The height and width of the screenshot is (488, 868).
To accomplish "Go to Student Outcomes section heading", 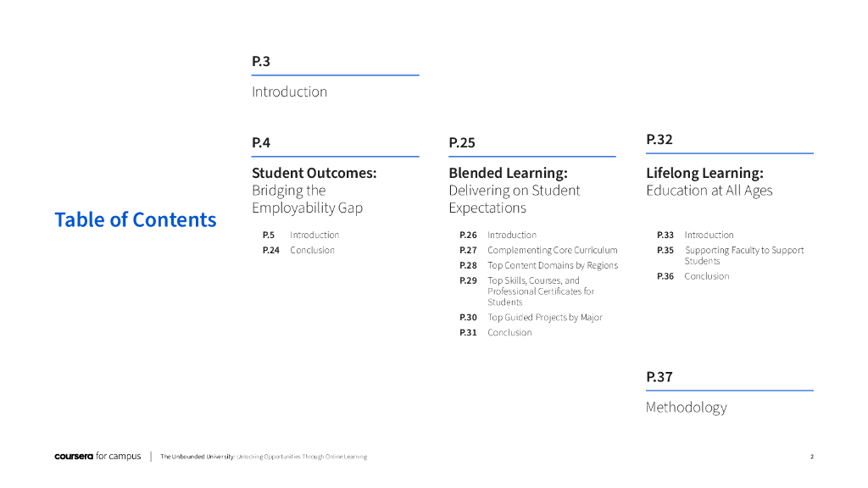I will [314, 173].
